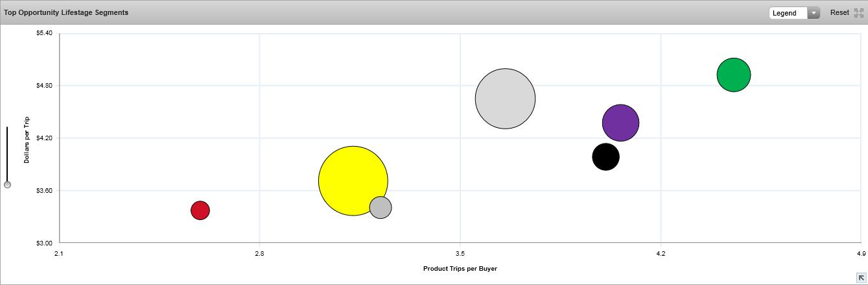Click the Product Trips per Buyer axis label
The height and width of the screenshot is (285, 868).
click(x=460, y=268)
